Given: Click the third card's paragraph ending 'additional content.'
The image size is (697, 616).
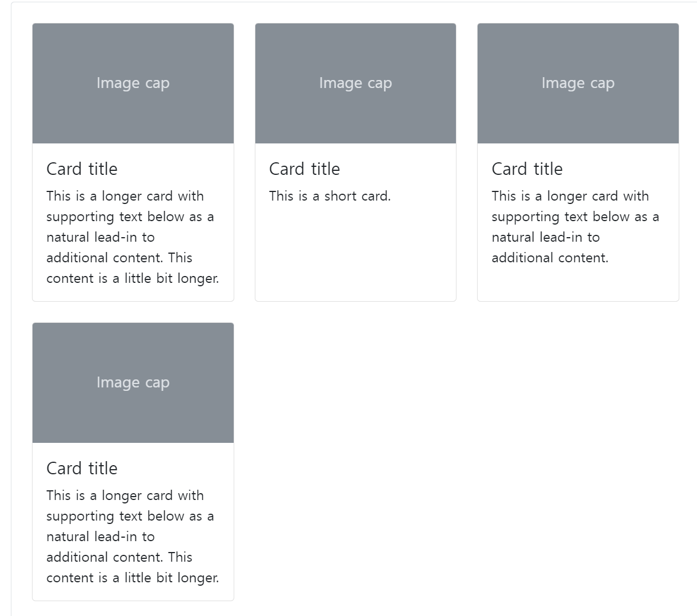Looking at the screenshot, I should click(575, 227).
